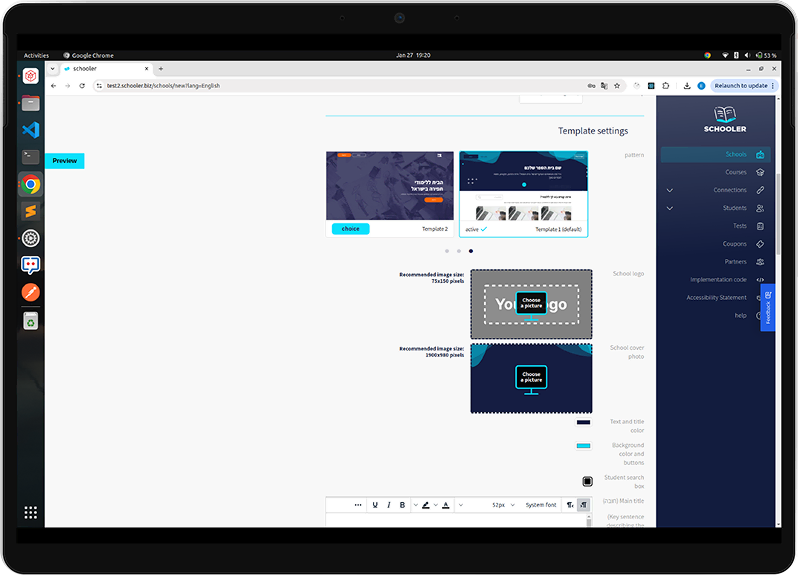Open Courses via the graduation cap icon
Viewport: 798px width, 575px height.
pos(760,172)
